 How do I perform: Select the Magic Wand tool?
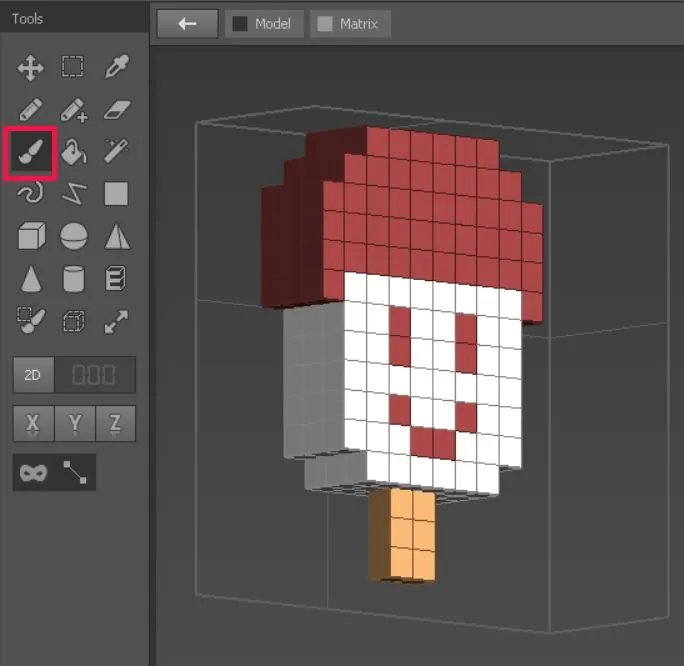click(x=116, y=151)
